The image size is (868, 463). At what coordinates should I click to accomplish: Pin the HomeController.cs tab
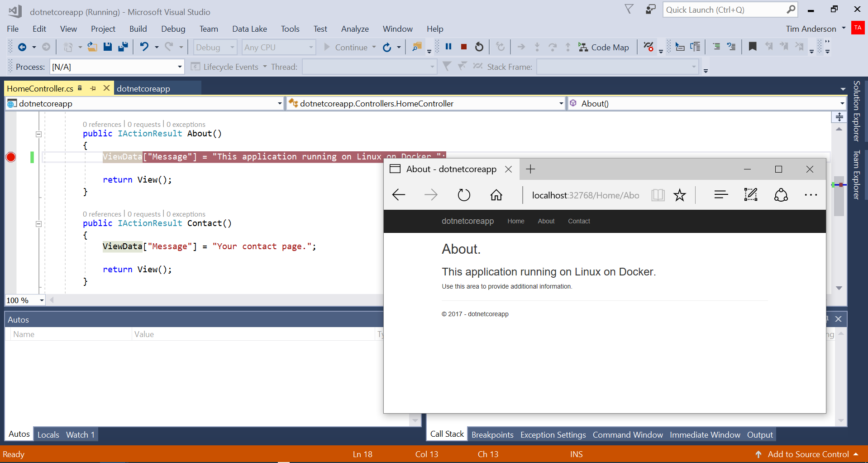coord(93,88)
